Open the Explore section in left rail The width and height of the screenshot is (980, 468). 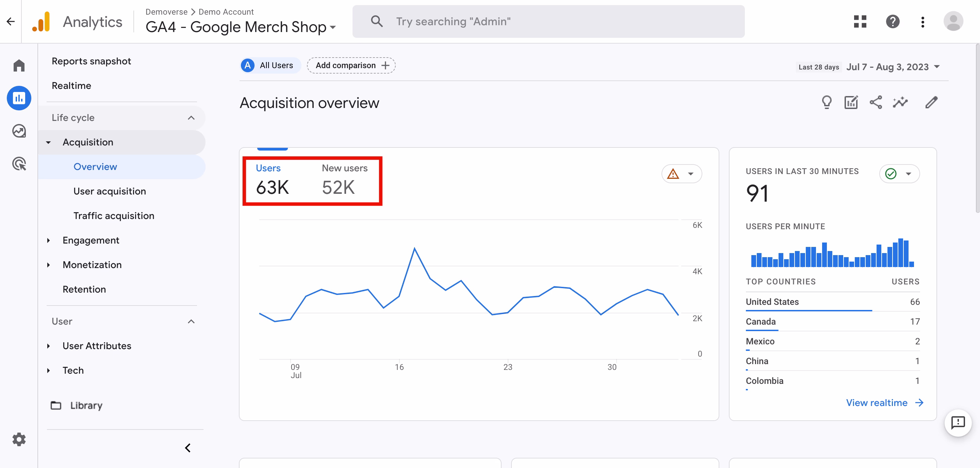[19, 131]
